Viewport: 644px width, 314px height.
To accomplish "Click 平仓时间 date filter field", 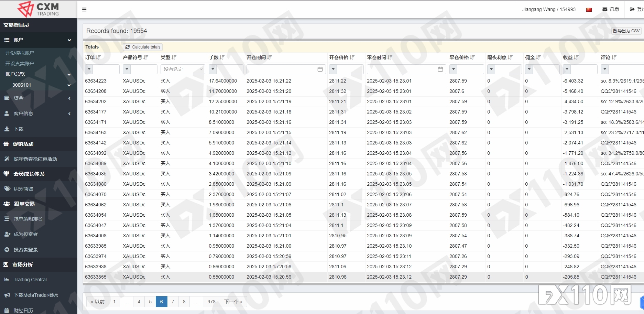I will point(406,69).
